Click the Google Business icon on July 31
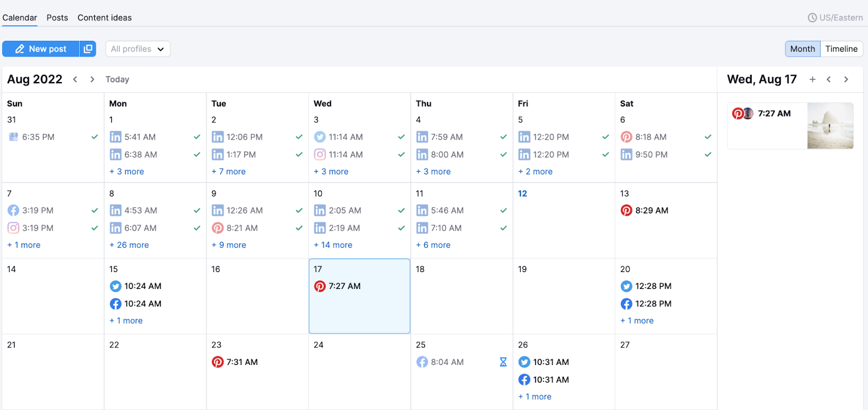 pyautogui.click(x=14, y=137)
